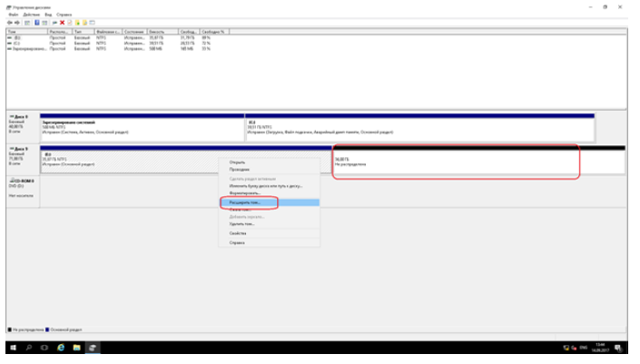Open the Вид menu
The height and width of the screenshot is (364, 640).
[47, 13]
